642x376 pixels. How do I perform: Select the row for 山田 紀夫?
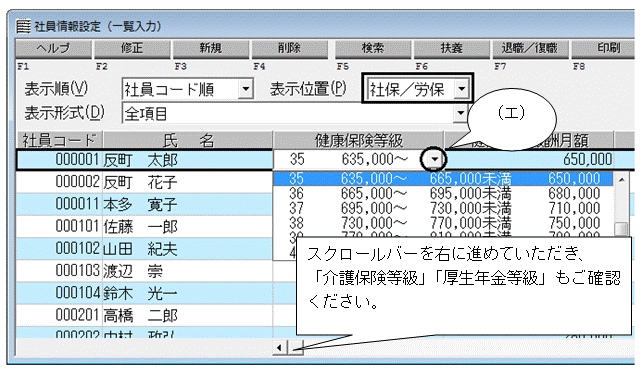(x=145, y=249)
